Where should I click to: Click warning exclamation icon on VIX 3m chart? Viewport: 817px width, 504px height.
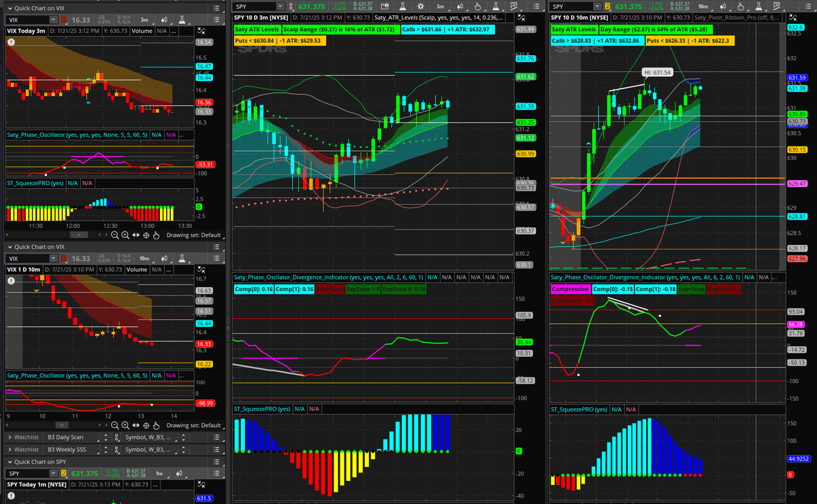12,42
